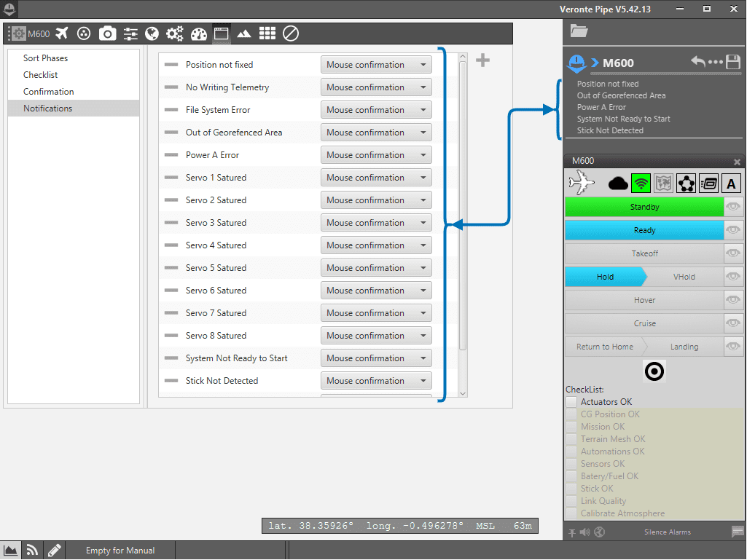
Task: Open the No Writing Telemetry confirmation dropdown
Action: coord(376,87)
